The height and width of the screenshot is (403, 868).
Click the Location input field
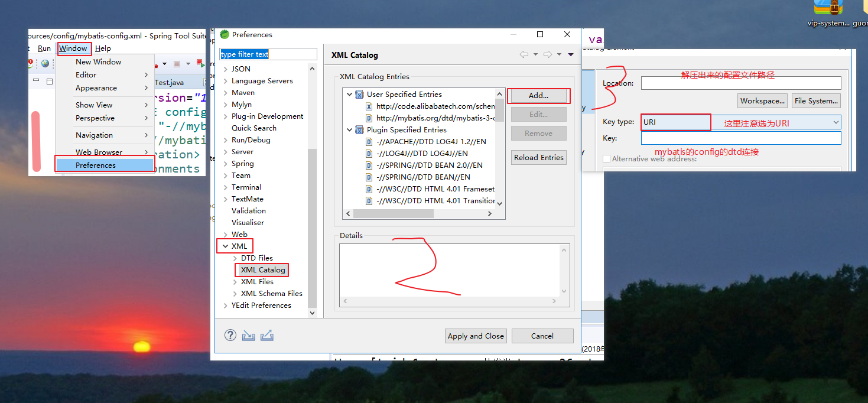(741, 83)
